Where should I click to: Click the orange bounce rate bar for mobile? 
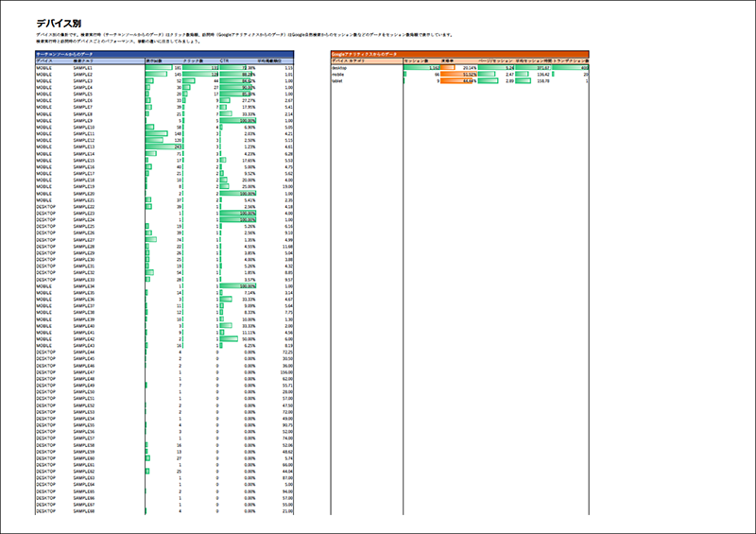458,75
